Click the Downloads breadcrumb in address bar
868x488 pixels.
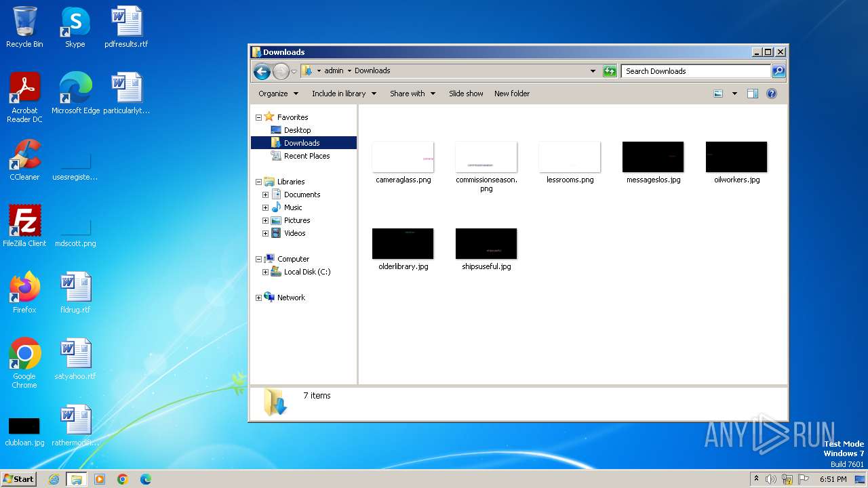click(x=372, y=70)
